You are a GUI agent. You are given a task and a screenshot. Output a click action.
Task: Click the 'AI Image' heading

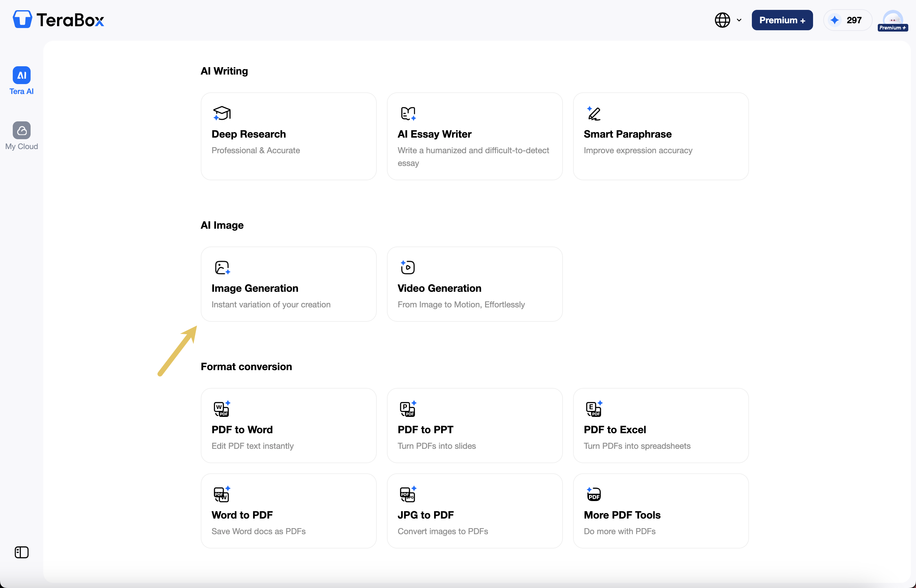tap(222, 225)
